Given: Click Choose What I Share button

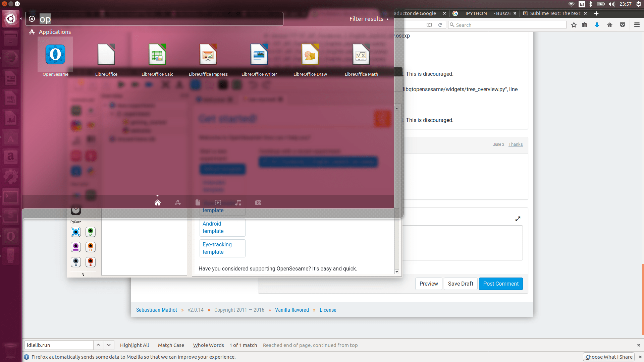Looking at the screenshot, I should click(x=609, y=357).
